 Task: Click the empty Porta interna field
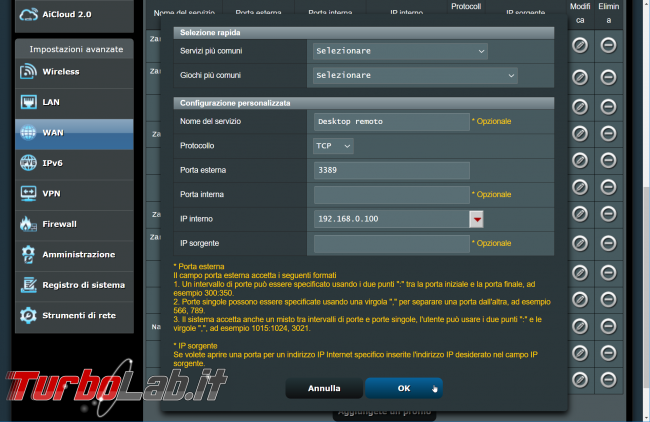click(x=392, y=195)
